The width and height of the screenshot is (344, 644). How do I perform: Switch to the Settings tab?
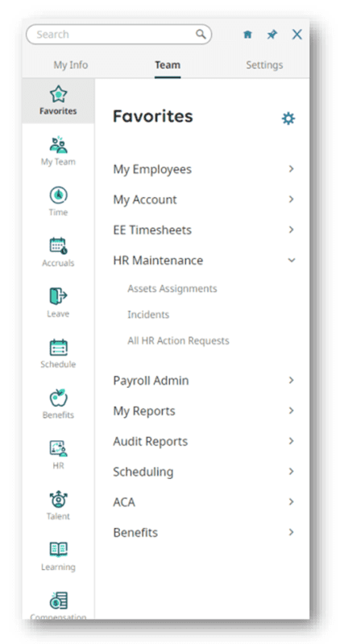pos(264,65)
